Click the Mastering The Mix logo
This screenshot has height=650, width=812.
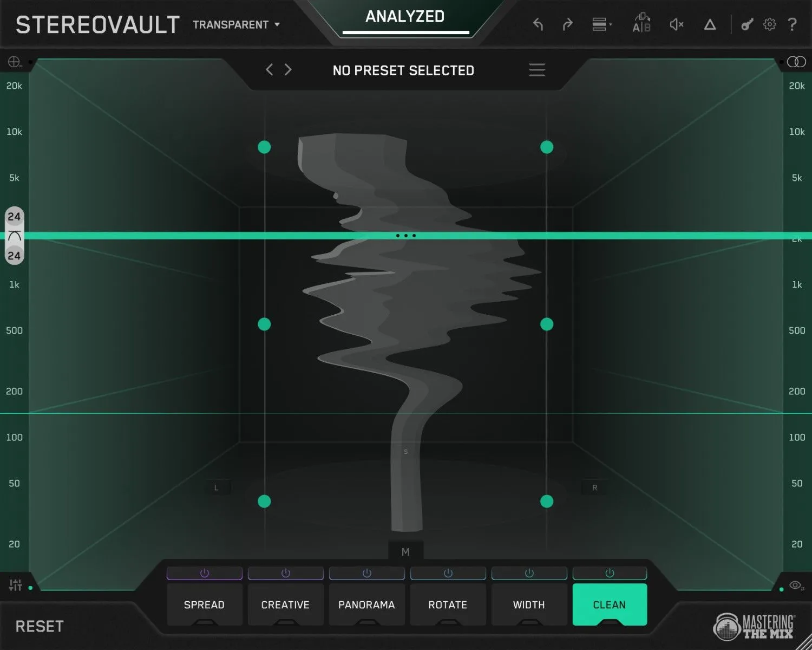(x=754, y=627)
